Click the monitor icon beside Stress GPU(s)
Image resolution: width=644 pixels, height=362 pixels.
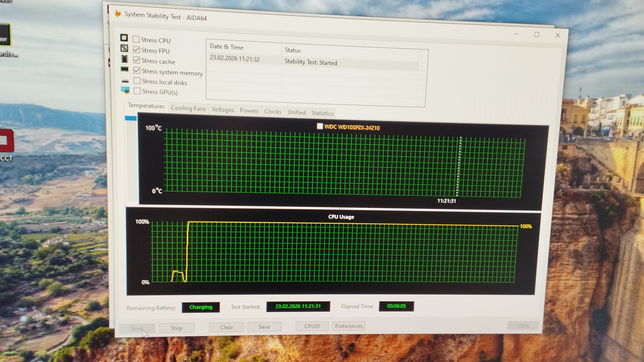point(125,90)
